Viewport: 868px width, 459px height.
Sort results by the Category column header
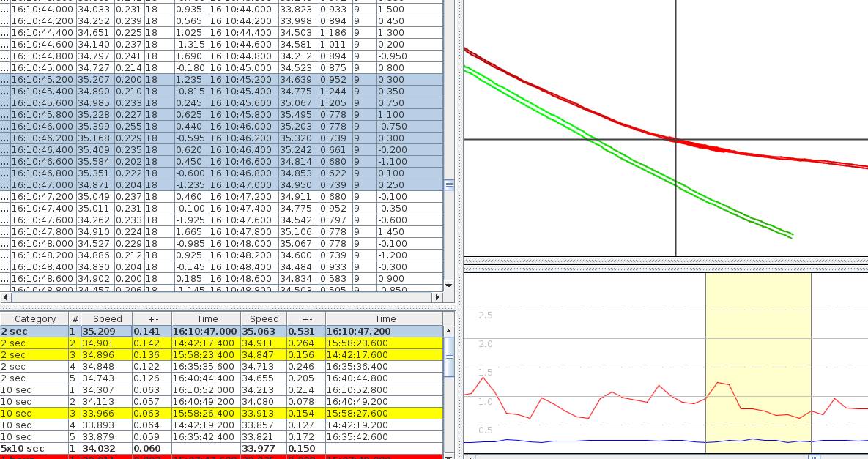(34, 319)
